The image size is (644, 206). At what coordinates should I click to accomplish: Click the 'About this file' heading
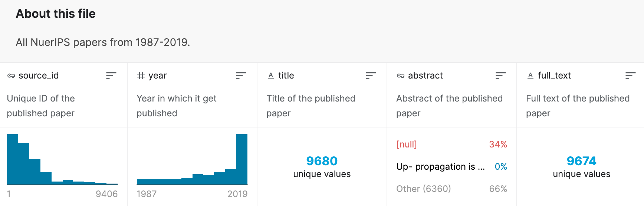56,14
